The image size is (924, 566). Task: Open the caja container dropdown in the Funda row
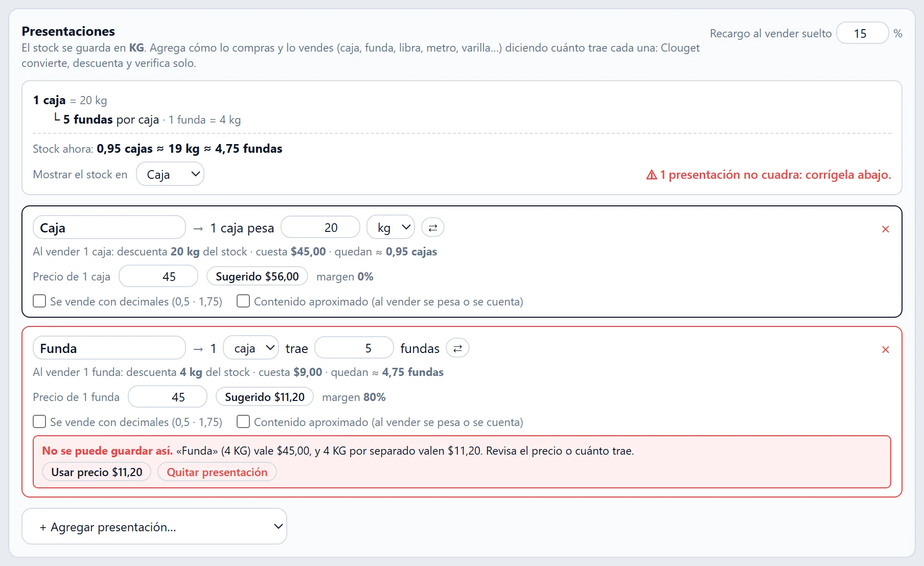(x=251, y=348)
